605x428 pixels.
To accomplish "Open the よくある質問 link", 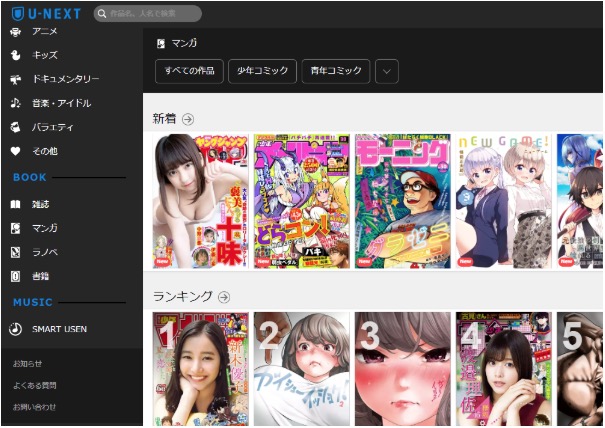I will (x=34, y=385).
